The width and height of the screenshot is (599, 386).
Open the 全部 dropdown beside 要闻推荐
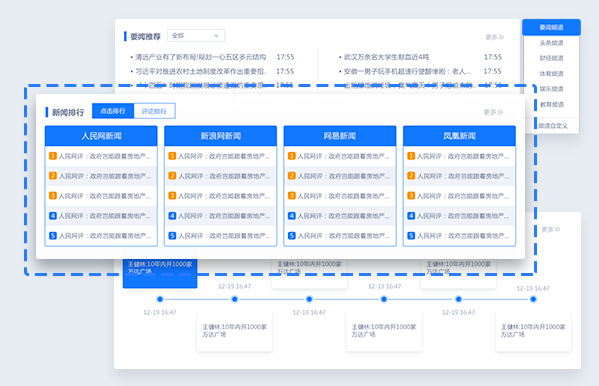[x=196, y=36]
